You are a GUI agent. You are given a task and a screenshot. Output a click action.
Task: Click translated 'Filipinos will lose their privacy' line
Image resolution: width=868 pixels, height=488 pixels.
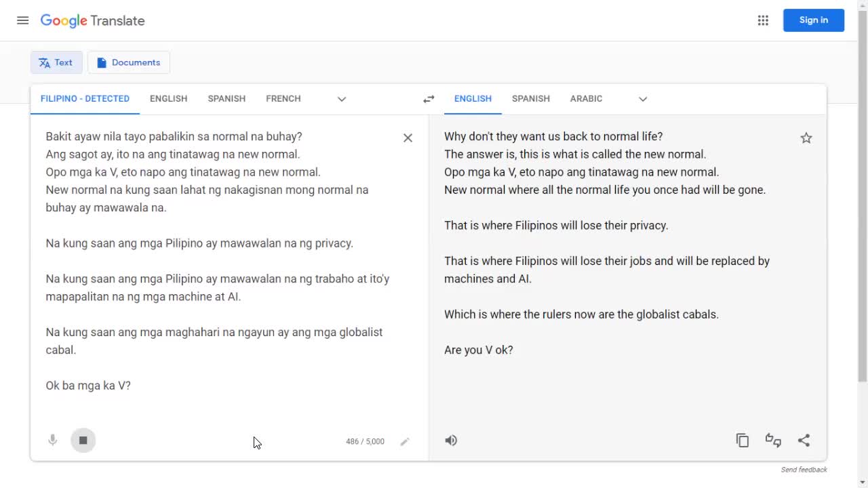point(556,225)
